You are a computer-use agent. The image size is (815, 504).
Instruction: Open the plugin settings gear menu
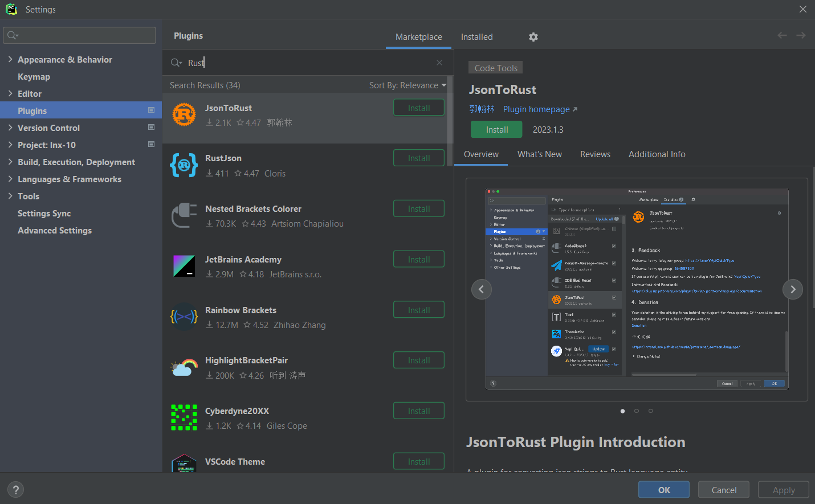(x=533, y=37)
